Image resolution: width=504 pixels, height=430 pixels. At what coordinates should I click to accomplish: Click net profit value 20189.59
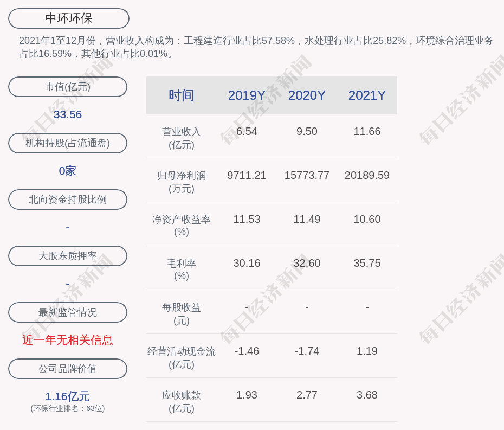[367, 175]
